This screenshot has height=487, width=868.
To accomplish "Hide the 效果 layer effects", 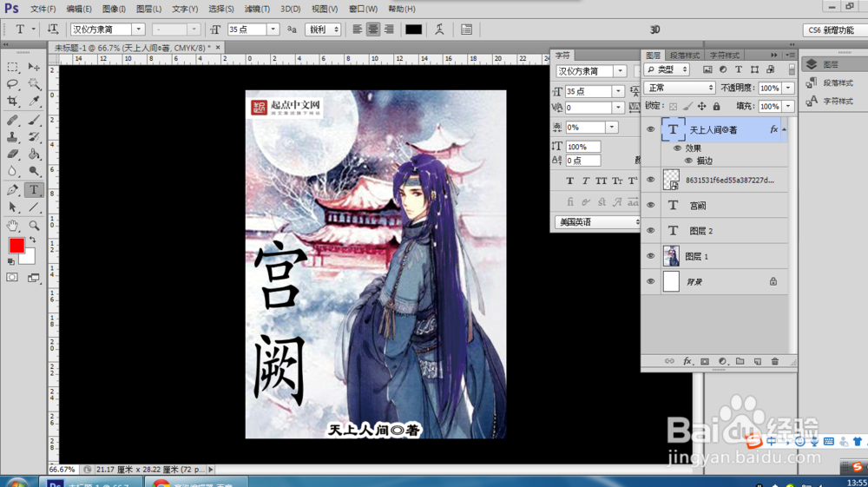I will pyautogui.click(x=677, y=148).
